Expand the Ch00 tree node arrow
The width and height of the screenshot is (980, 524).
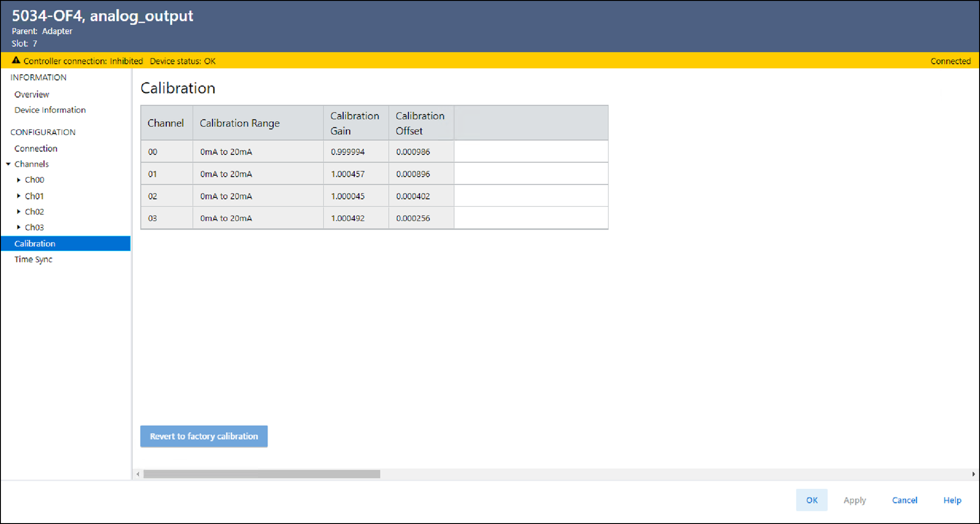[19, 180]
